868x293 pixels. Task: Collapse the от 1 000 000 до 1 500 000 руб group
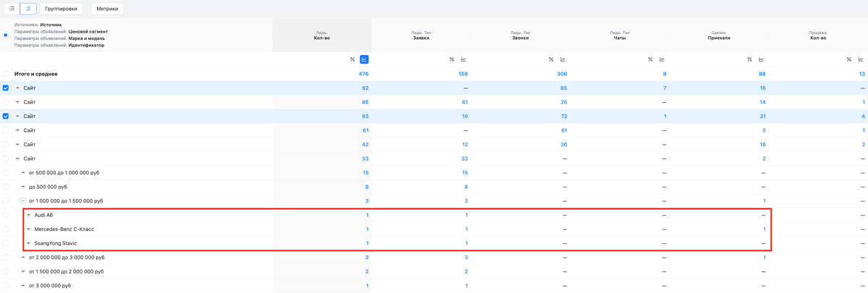tap(23, 201)
